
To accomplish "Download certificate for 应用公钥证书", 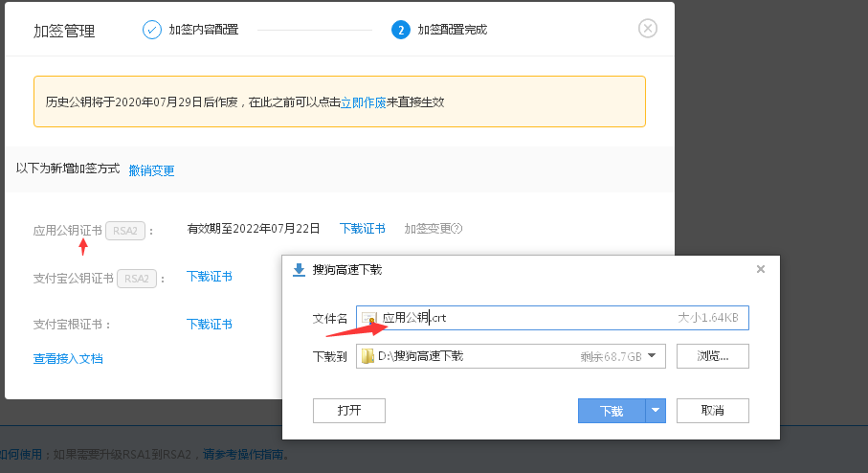I will point(362,229).
